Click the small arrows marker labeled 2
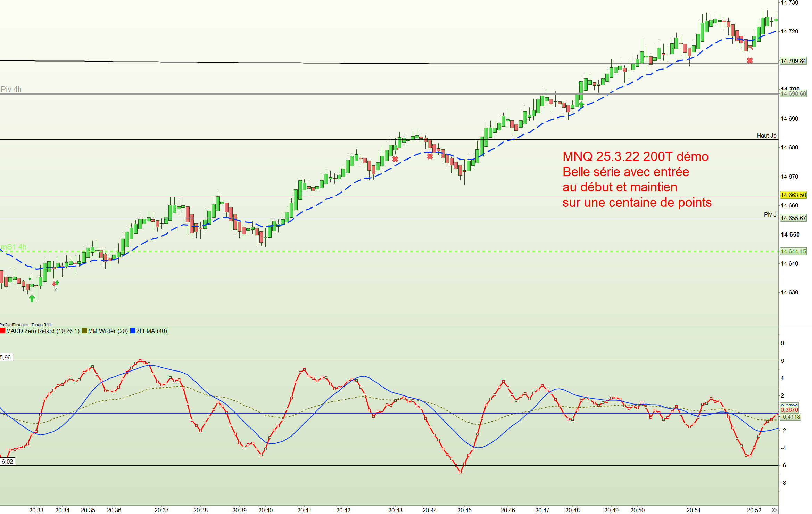 click(x=55, y=284)
